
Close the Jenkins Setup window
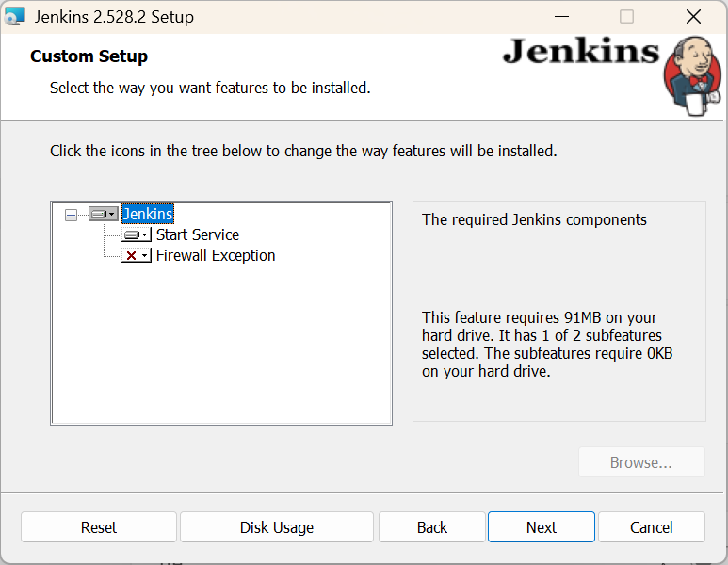tap(694, 17)
